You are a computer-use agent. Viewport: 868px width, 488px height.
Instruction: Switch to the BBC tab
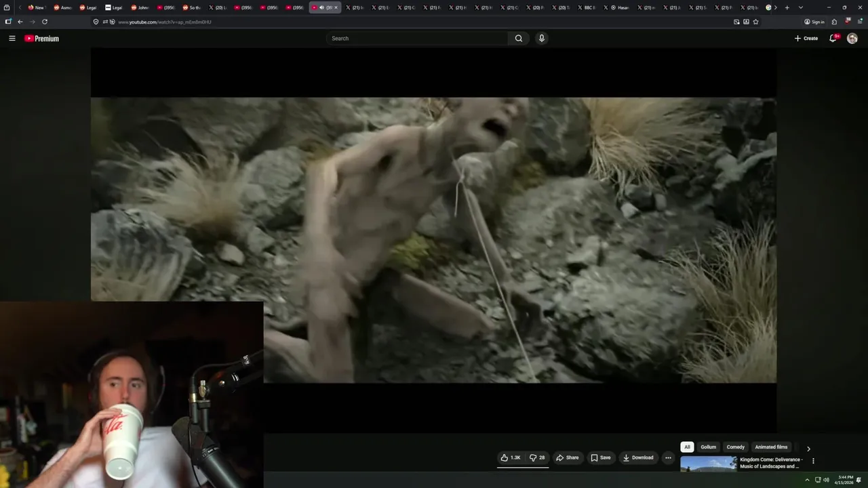[x=587, y=7]
